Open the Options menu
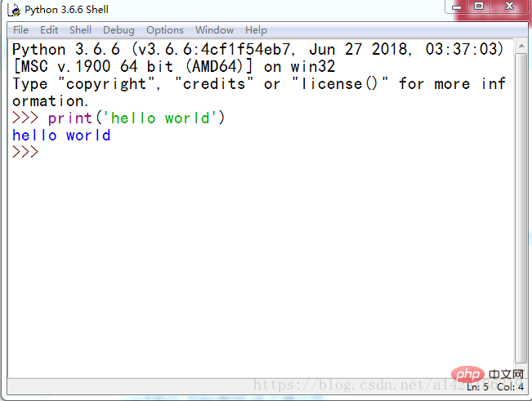532x401 pixels. point(165,30)
